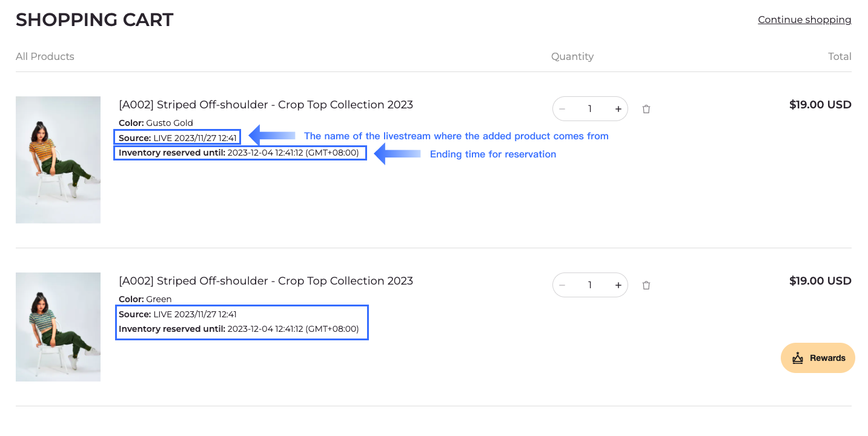Decrease quantity of Green item
The image size is (868, 436).
tap(562, 285)
